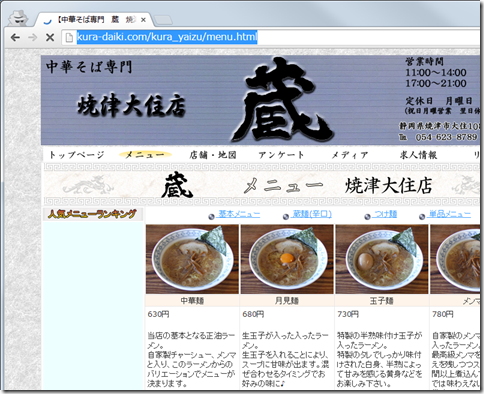484x394 pixels.
Task: Click the browser back arrow
Action: [15, 37]
